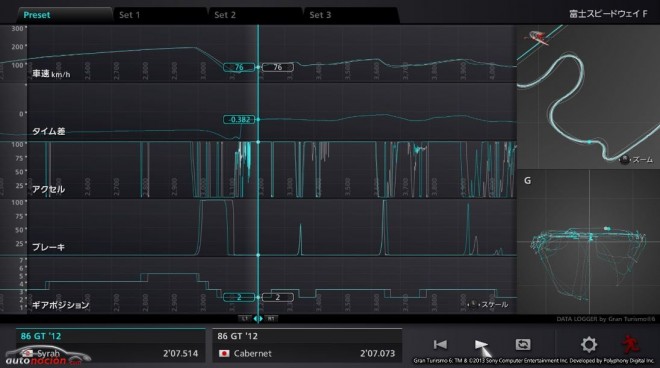The image size is (660, 368).
Task: Click the ブレーキ graph label
Action: click(x=49, y=247)
